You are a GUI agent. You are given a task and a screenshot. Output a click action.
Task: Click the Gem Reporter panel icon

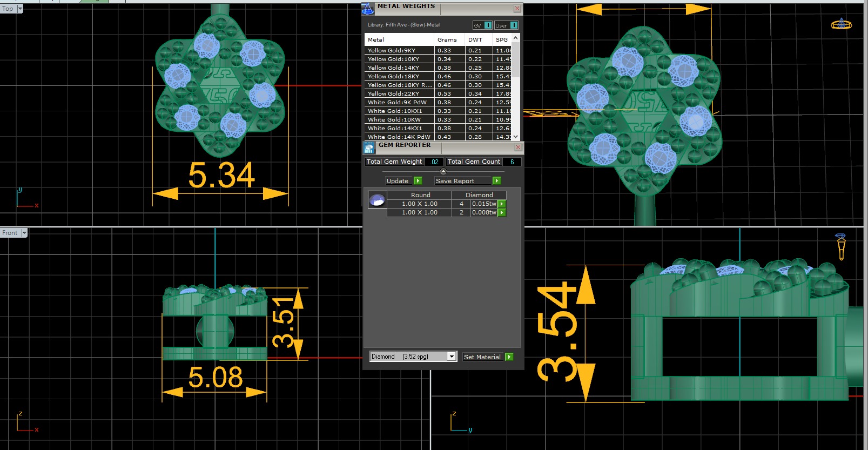click(x=369, y=148)
